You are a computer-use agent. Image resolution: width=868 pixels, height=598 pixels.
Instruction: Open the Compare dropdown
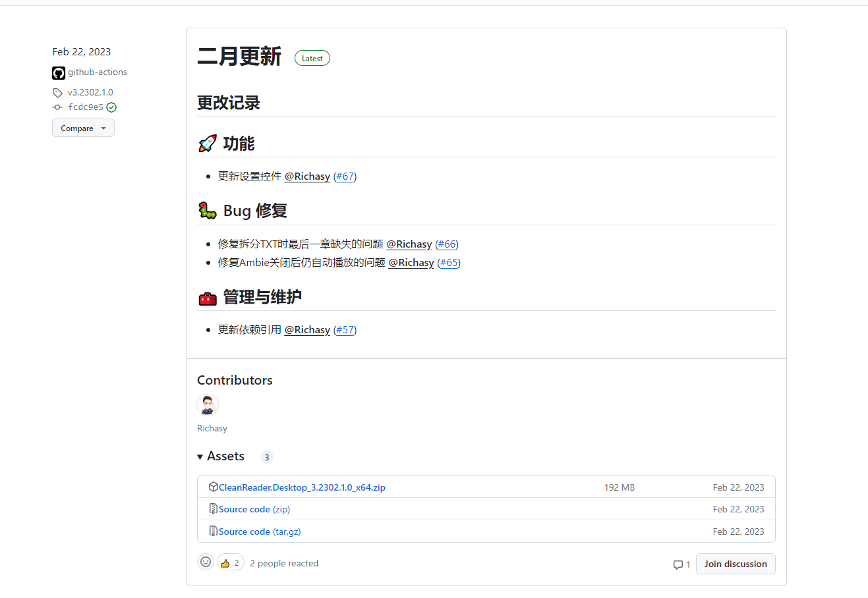click(83, 128)
